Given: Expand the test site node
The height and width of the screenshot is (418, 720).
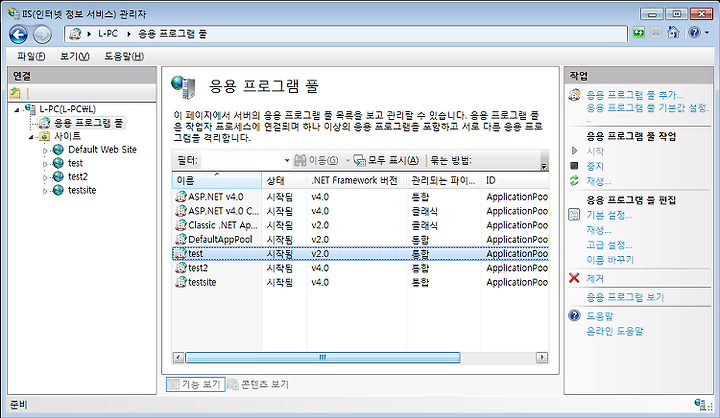Looking at the screenshot, I should tap(45, 164).
